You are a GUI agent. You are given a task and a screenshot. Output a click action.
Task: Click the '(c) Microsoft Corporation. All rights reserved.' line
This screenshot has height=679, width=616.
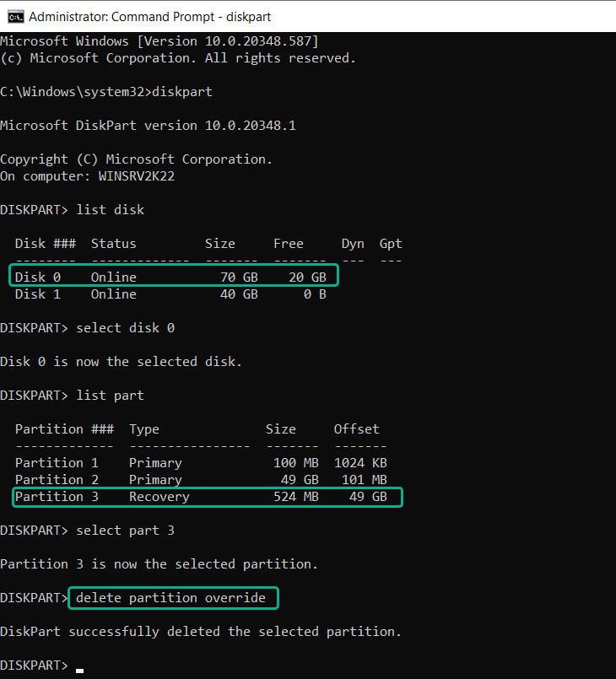(177, 58)
